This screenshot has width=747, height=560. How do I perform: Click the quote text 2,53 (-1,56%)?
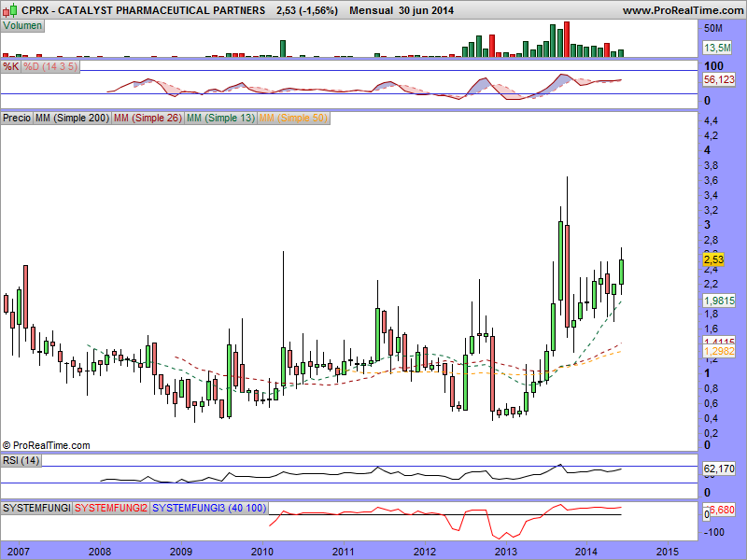tap(307, 10)
